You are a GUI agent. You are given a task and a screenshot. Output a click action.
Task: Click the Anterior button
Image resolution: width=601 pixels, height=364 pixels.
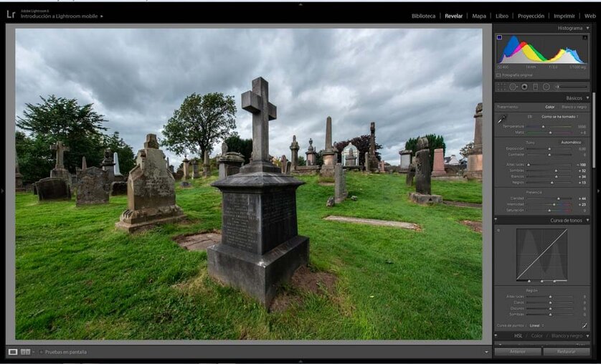(518, 352)
